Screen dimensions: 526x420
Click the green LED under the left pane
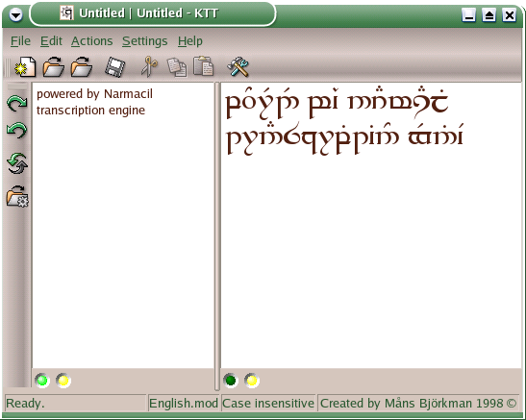(42, 381)
